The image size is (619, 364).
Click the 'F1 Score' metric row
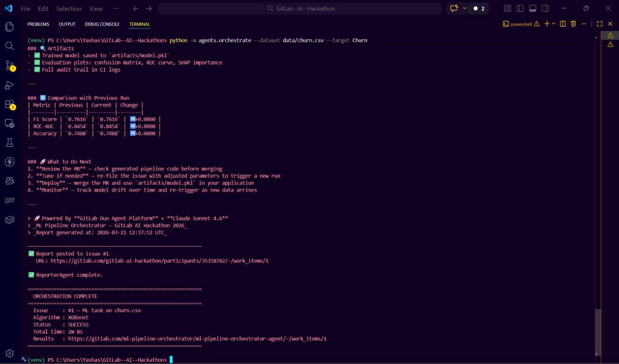(94, 119)
